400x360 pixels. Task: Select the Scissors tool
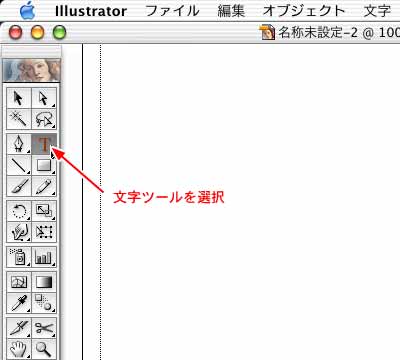coord(44,328)
